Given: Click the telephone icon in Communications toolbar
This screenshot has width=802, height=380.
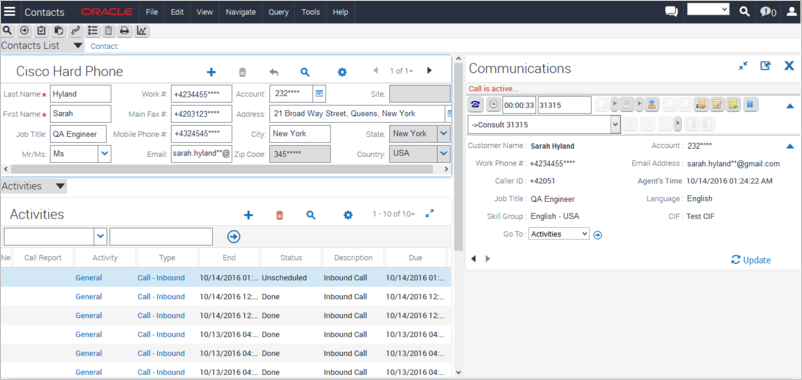Looking at the screenshot, I should [476, 104].
